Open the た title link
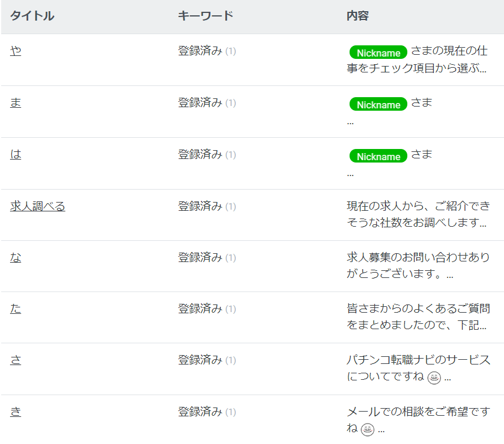Screen dimensions: 504x444 pos(15,309)
